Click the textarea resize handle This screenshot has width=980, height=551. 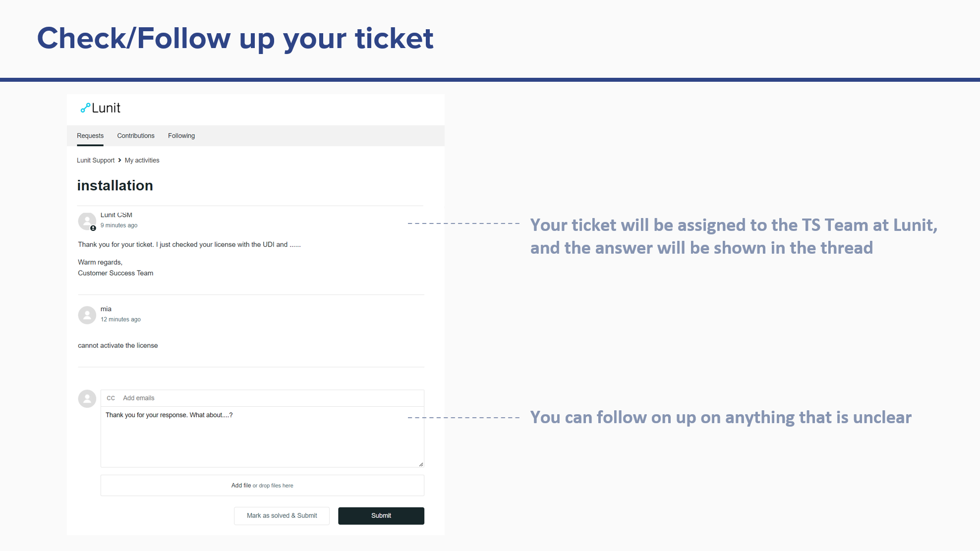point(421,464)
